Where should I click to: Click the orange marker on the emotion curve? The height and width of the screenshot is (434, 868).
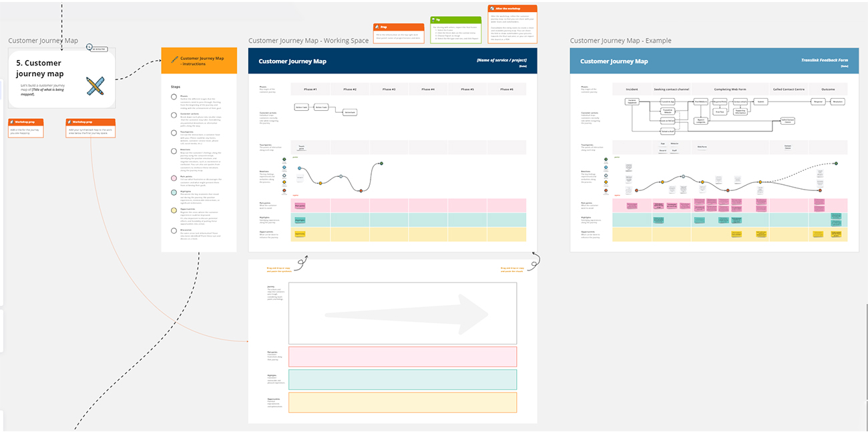tap(320, 183)
